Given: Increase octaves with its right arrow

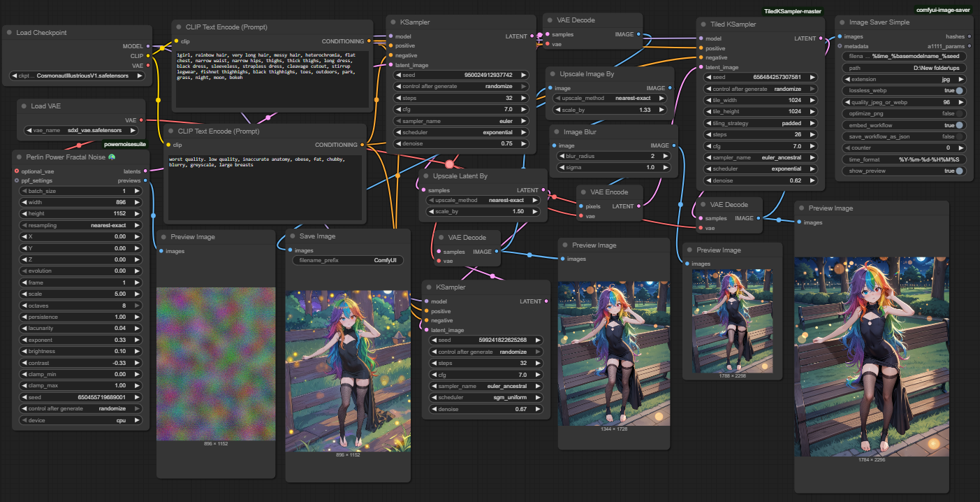Looking at the screenshot, I should [137, 306].
